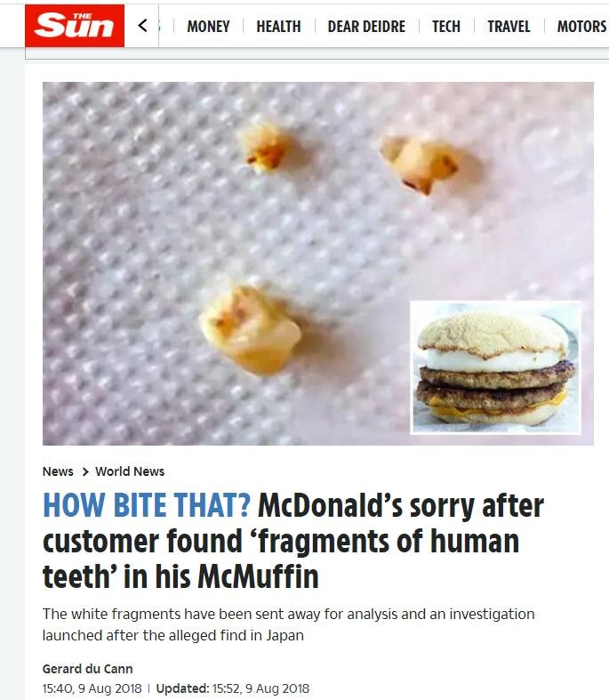The width and height of the screenshot is (609, 700).
Task: Click the breadcrumb chevron separator after News
Action: click(85, 472)
